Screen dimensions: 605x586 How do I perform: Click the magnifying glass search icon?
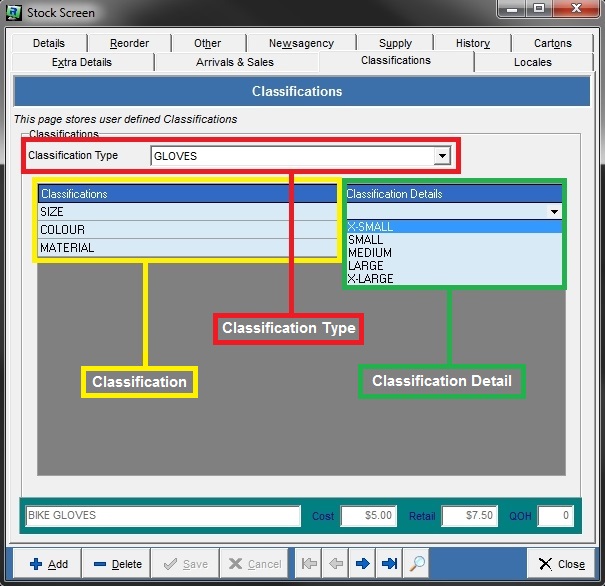(x=417, y=564)
